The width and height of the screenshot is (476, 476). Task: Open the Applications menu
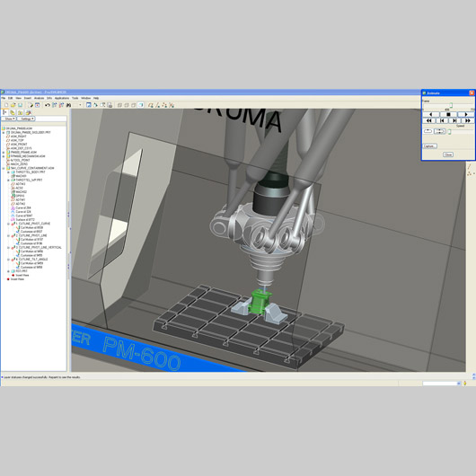pos(62,98)
